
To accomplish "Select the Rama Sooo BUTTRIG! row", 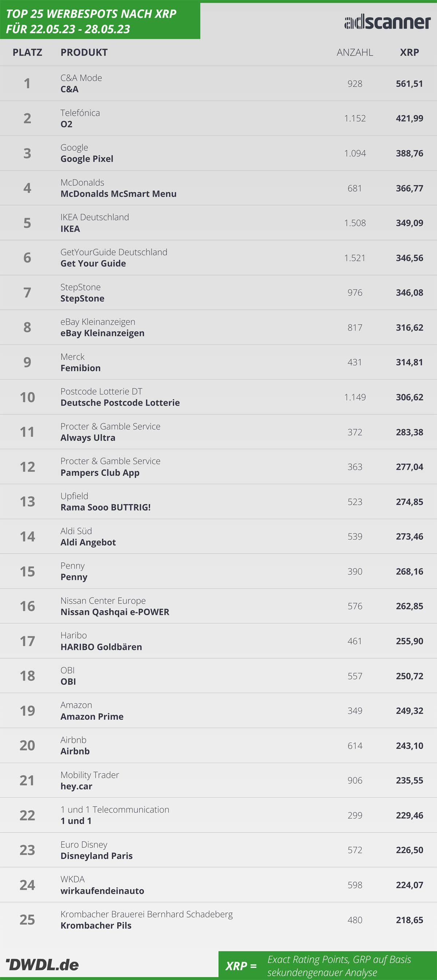I will click(x=219, y=501).
